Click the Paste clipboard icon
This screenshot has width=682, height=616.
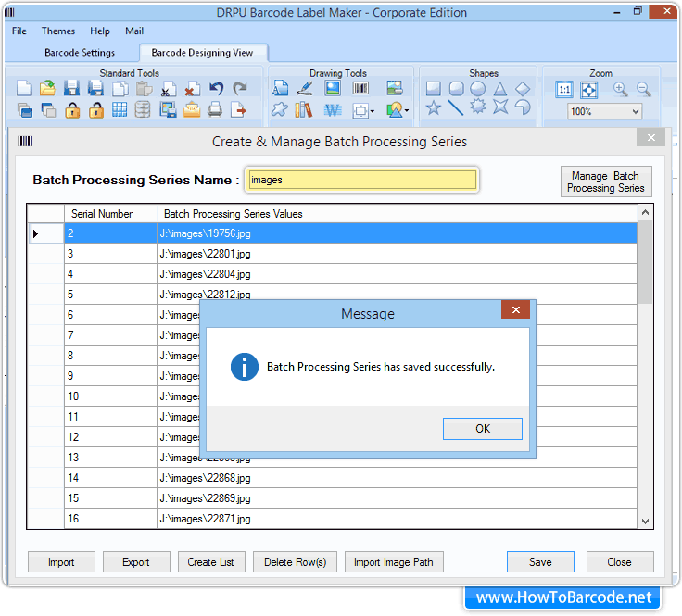pos(144,88)
